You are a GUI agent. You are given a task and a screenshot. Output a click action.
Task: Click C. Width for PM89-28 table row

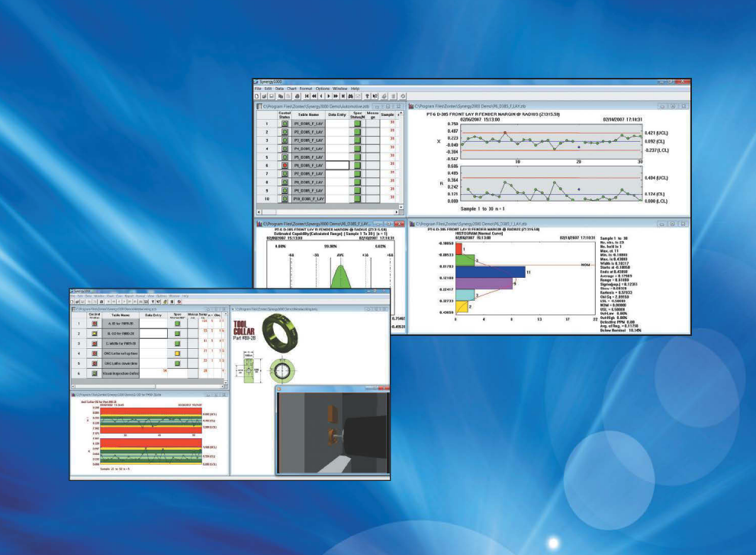click(x=121, y=344)
